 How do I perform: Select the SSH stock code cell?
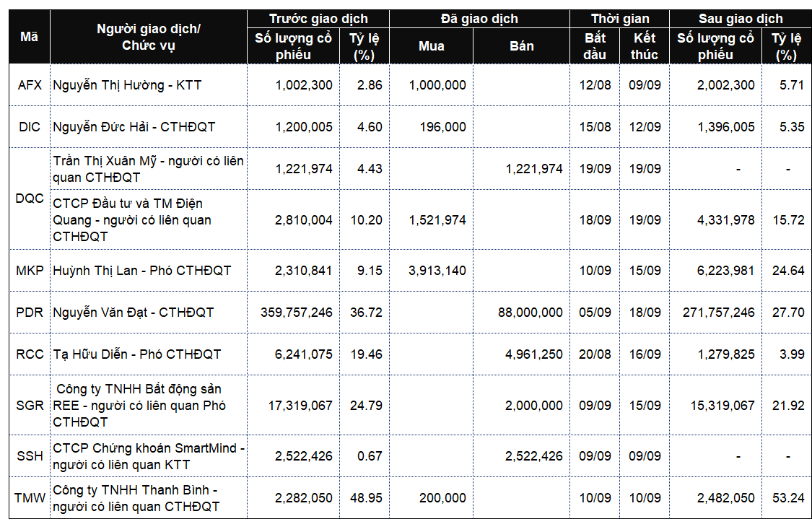click(30, 456)
